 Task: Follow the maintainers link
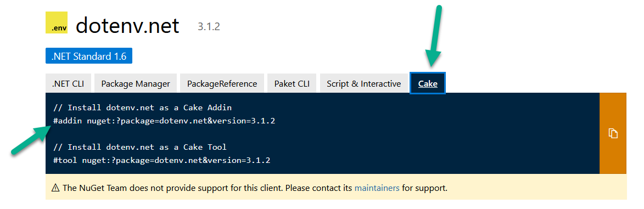tap(377, 188)
